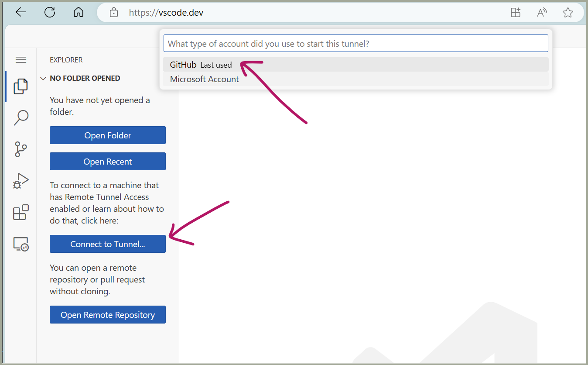This screenshot has height=365, width=588.
Task: Click the Open Recent button
Action: pyautogui.click(x=108, y=162)
